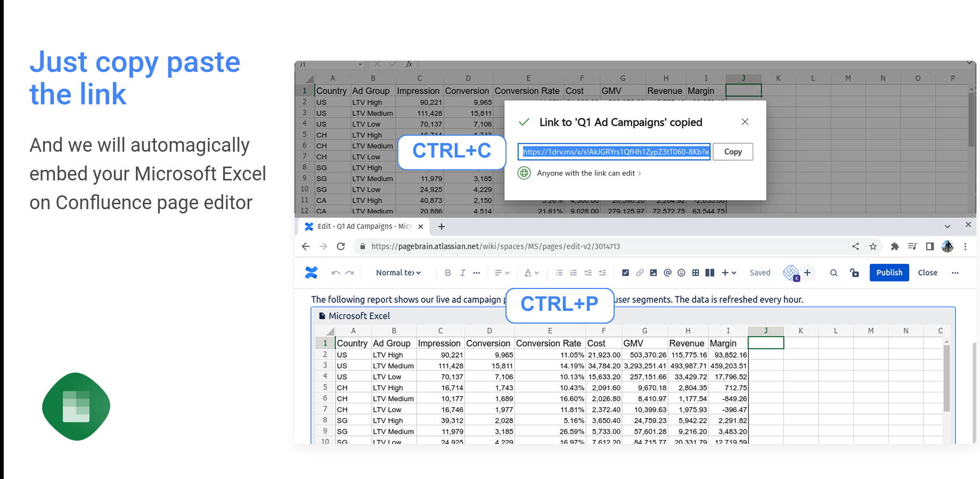Go back in the browser
The width and height of the screenshot is (980, 479).
coord(305,246)
